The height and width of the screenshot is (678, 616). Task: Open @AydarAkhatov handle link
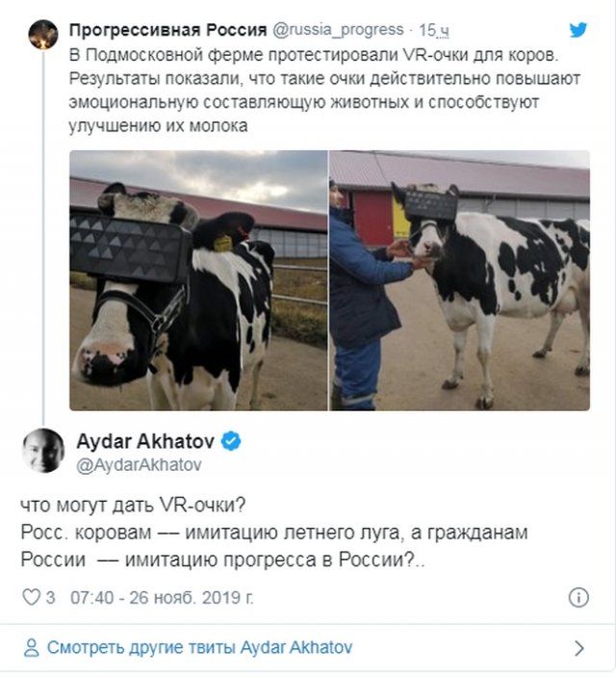pos(140,465)
